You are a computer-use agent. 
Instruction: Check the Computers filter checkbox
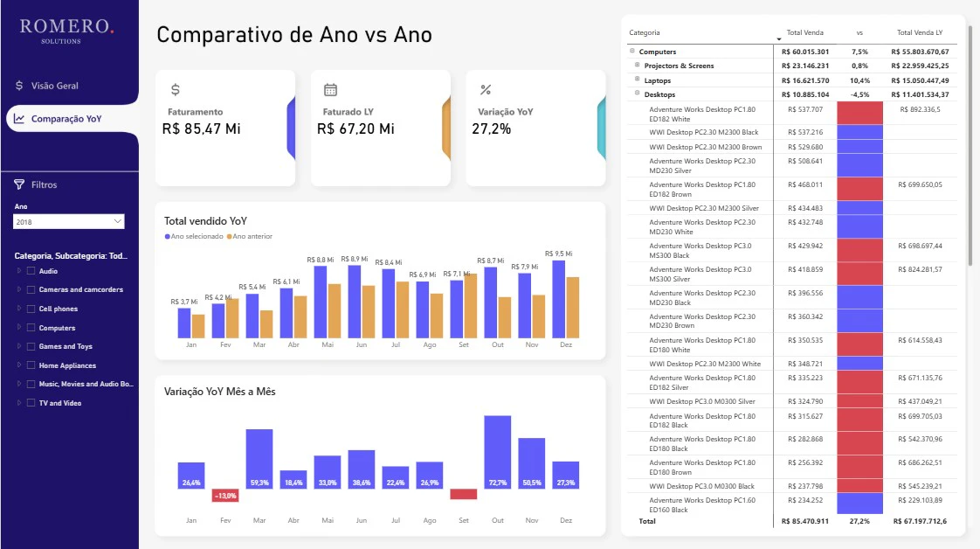click(x=31, y=328)
